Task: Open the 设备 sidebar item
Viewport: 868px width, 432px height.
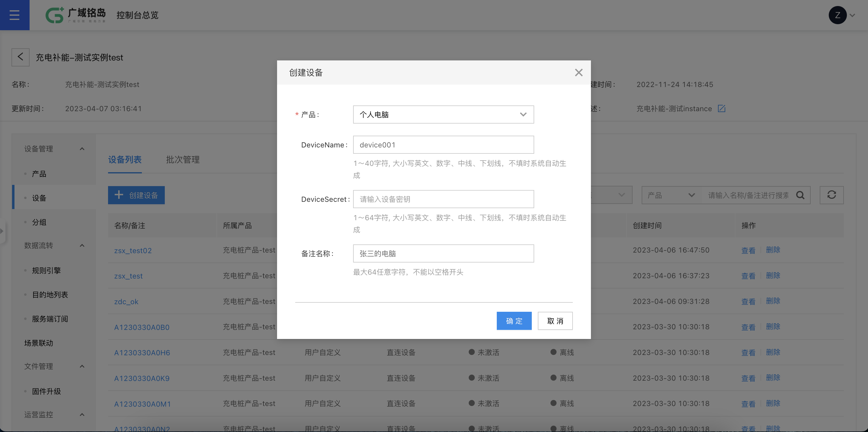Action: tap(39, 198)
